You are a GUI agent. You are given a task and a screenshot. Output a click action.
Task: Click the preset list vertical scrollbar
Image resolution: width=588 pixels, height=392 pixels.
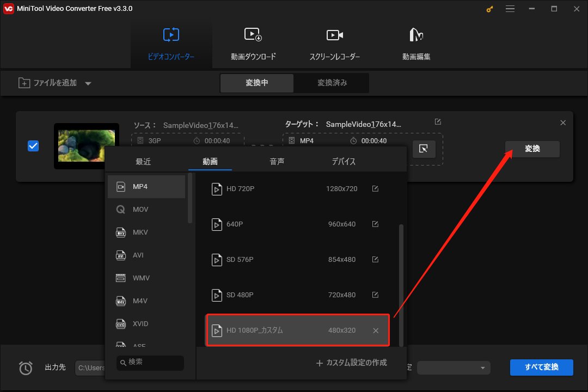(x=401, y=285)
